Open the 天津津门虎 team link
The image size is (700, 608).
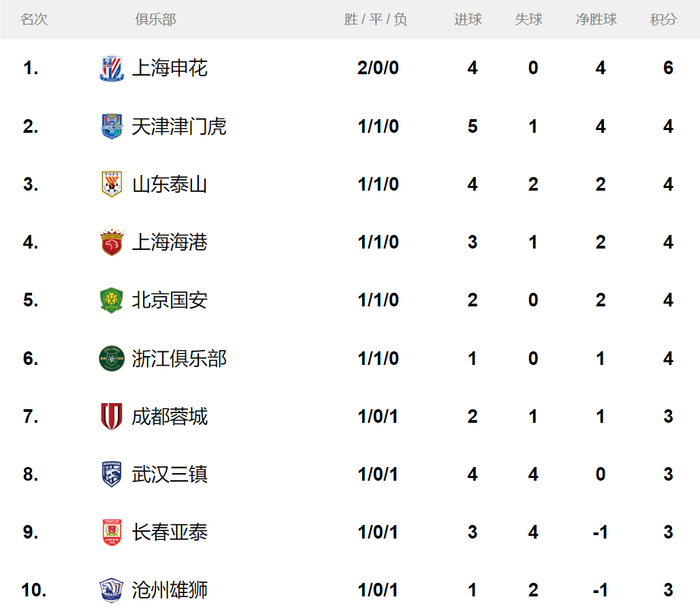point(179,126)
